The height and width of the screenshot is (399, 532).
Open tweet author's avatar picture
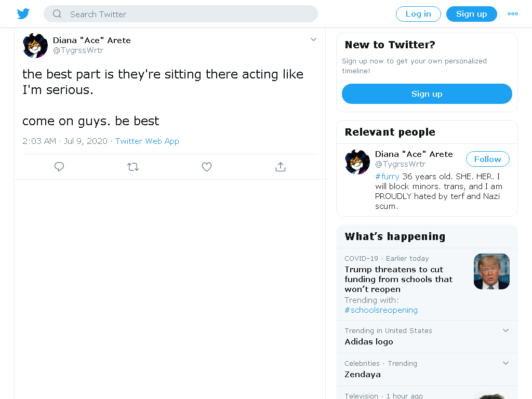(x=35, y=46)
